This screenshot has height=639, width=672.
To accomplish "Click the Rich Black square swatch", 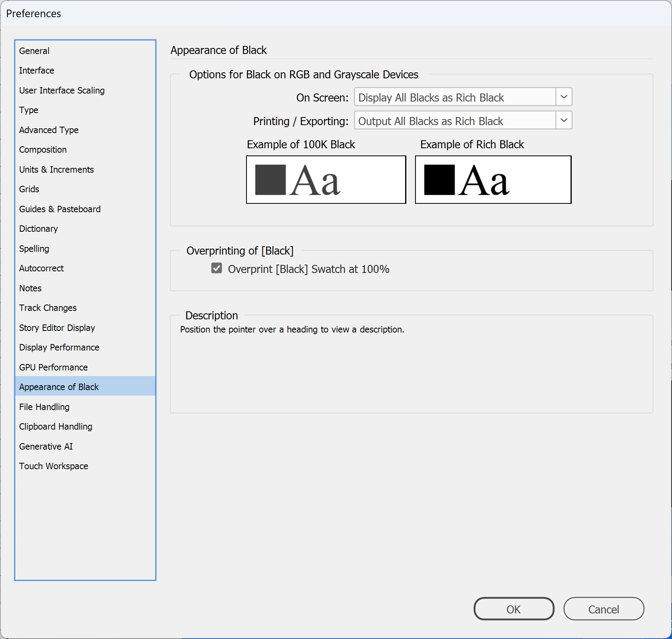I will [x=439, y=180].
